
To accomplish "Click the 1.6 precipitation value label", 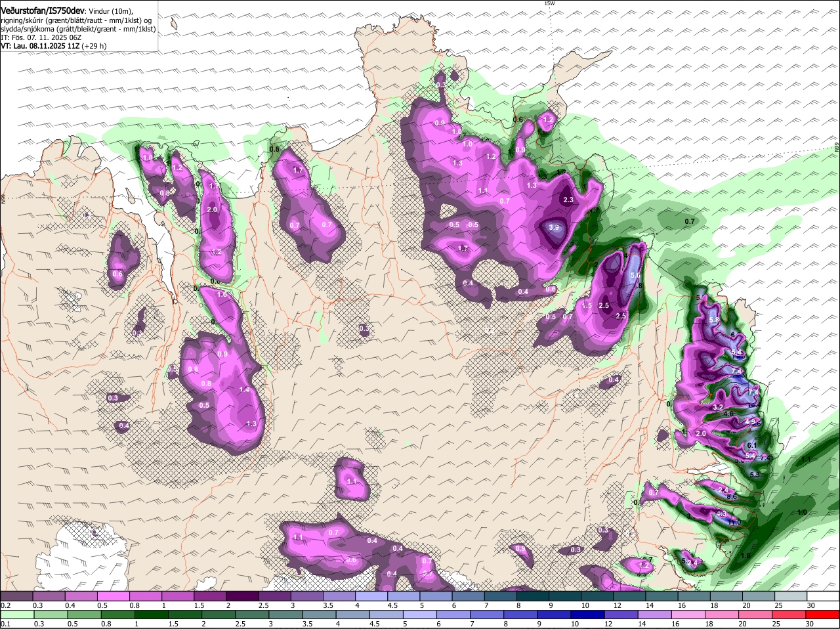I will [x=222, y=295].
